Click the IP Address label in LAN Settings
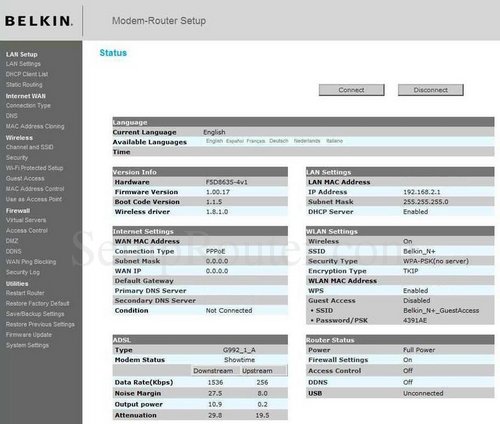Image resolution: width=500 pixels, height=424 pixels. pos(328,192)
